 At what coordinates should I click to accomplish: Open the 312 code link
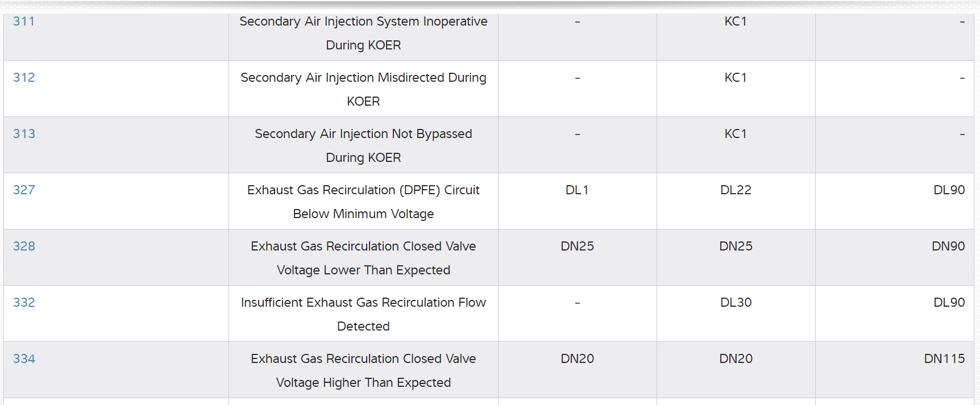24,78
